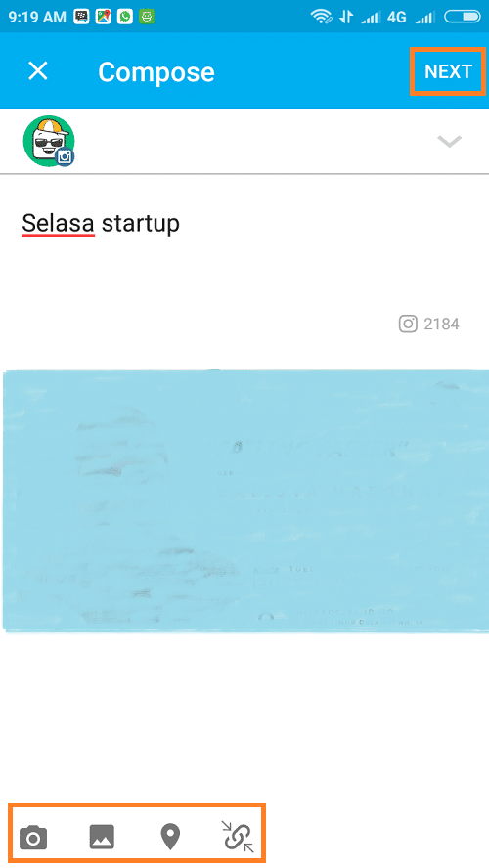
Task: Tap the BBM notification icon in status bar
Action: pyautogui.click(x=81, y=17)
